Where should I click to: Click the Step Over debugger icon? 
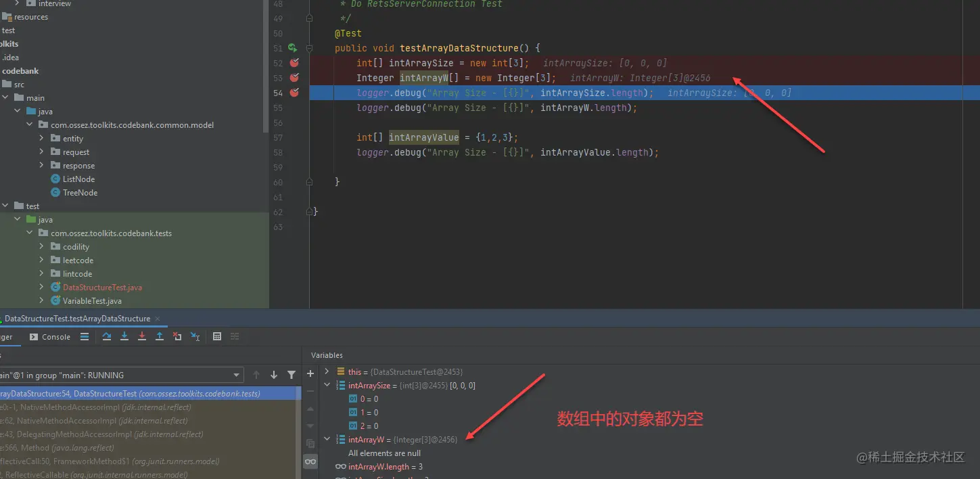[107, 336]
